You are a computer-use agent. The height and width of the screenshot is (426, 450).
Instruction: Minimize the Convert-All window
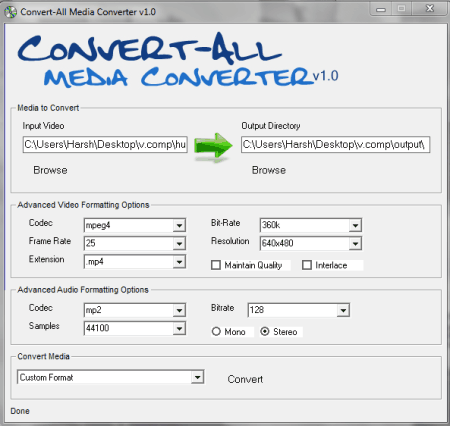[x=381, y=9]
